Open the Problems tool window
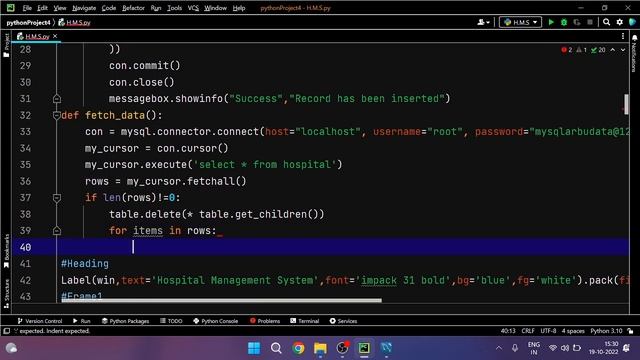 [265, 321]
